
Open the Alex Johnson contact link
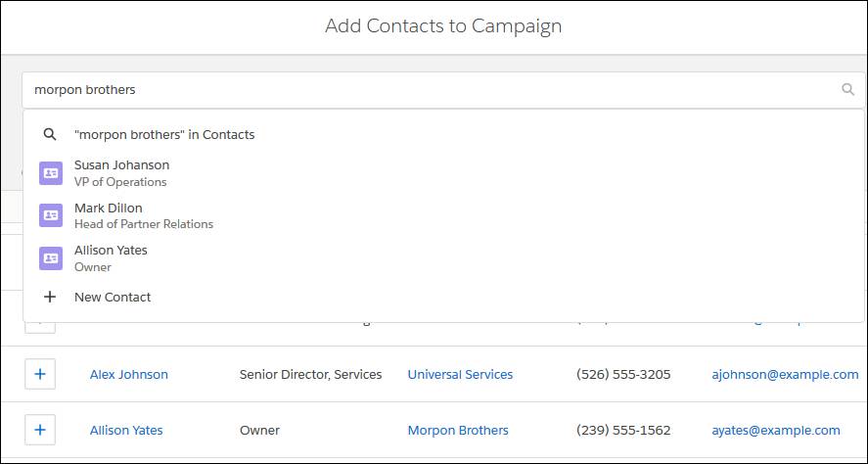point(129,374)
